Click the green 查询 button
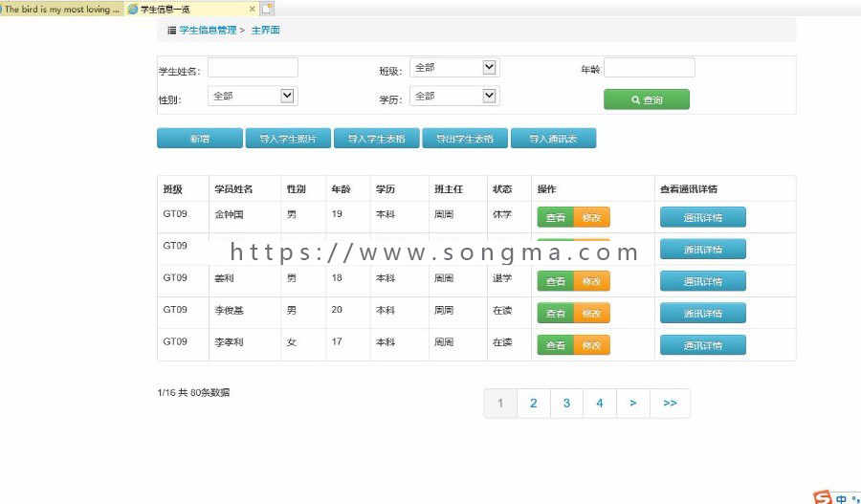 pos(647,99)
